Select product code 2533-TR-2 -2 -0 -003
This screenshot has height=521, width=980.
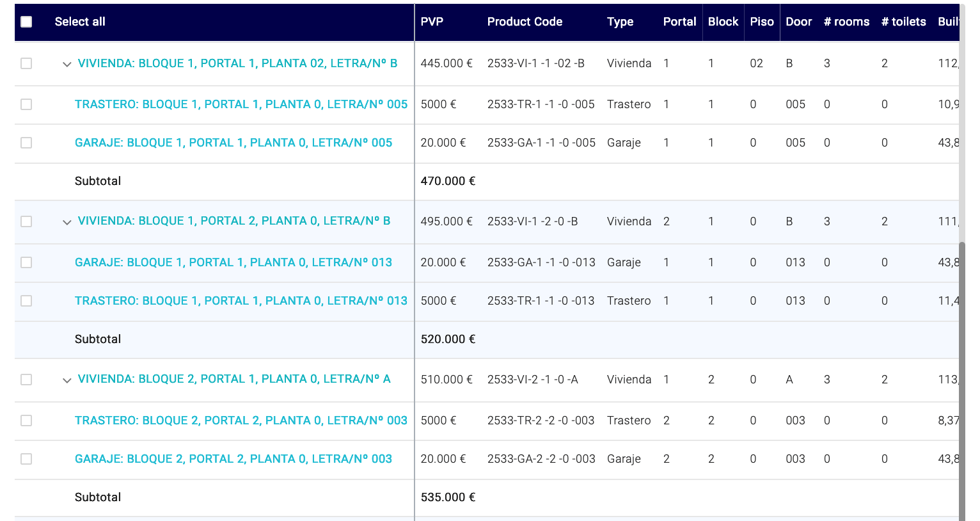(x=541, y=421)
